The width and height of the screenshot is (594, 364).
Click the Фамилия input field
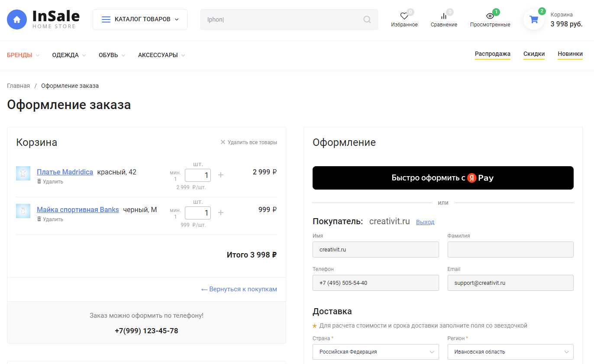click(510, 250)
